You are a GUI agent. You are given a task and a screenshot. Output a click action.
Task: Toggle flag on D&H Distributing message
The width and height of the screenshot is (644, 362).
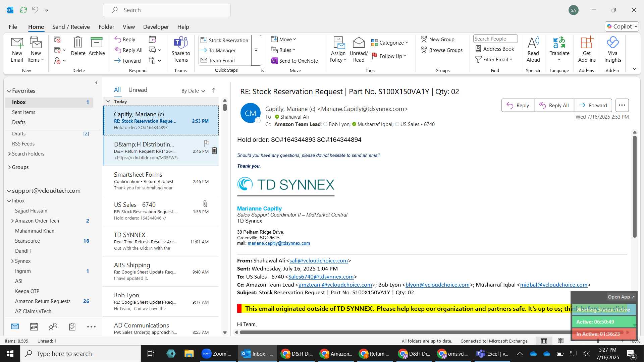click(x=207, y=143)
